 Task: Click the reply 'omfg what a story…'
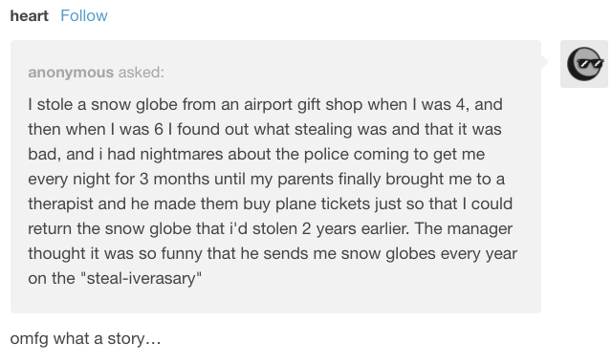(x=85, y=338)
